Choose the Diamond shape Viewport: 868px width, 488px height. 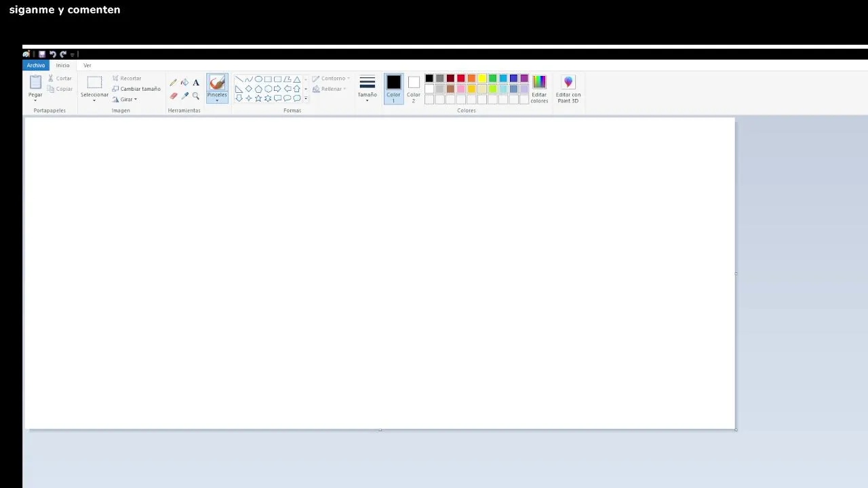pos(249,89)
